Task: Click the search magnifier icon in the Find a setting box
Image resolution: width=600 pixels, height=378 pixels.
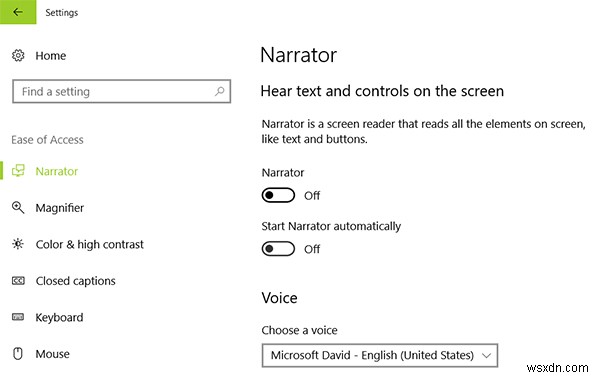Action: click(x=219, y=91)
